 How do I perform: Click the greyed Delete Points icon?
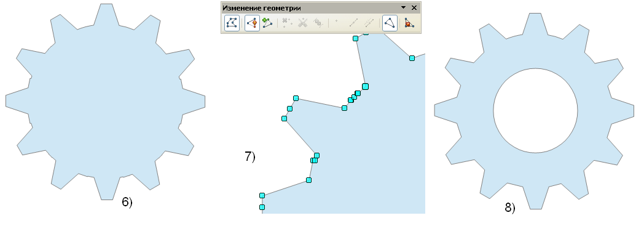(287, 23)
